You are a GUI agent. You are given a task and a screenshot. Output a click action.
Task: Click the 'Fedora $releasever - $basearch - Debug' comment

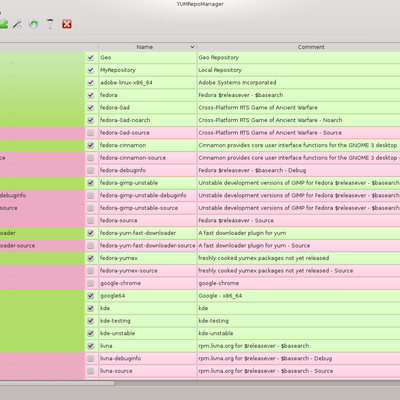point(299,170)
